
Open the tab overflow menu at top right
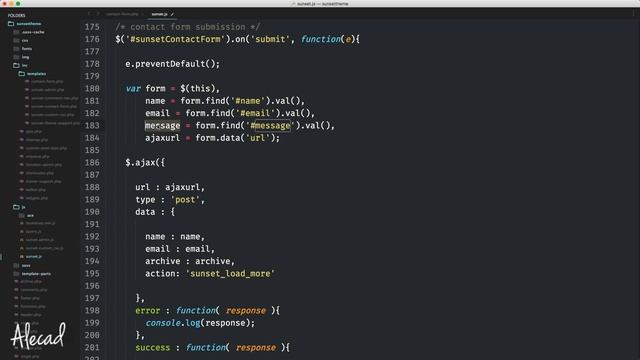tap(633, 13)
